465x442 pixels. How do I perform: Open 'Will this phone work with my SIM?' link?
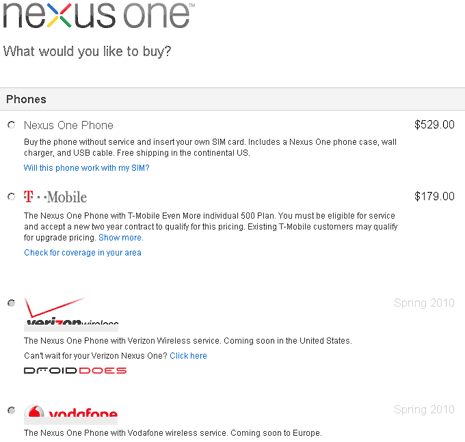[x=86, y=168]
